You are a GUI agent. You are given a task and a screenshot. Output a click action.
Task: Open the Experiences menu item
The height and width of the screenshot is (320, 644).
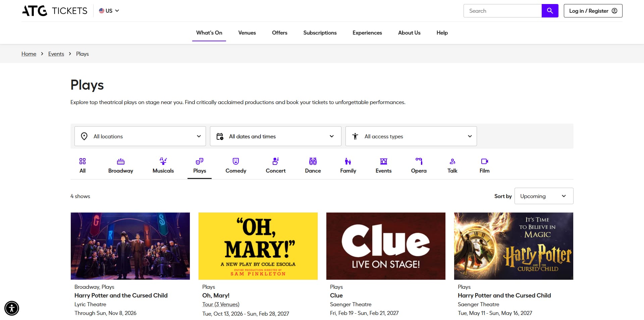[367, 33]
